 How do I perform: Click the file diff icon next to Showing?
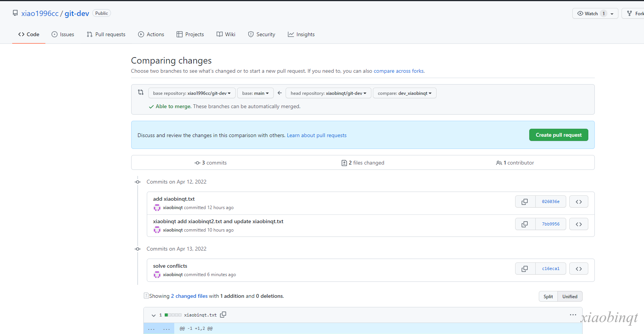coord(146,296)
